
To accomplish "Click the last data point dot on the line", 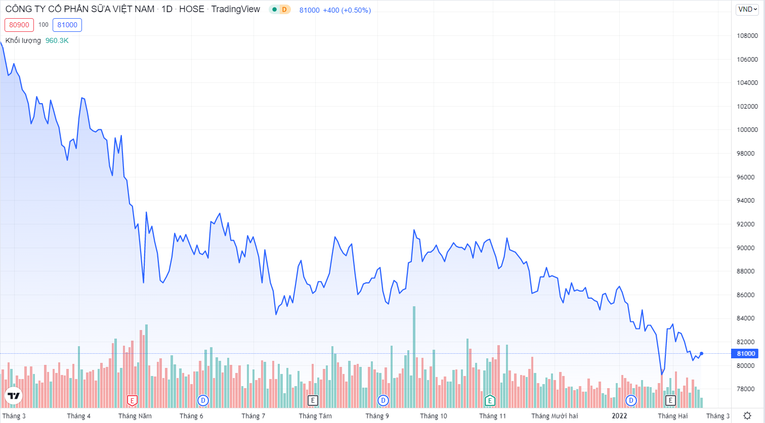I will 702,353.
